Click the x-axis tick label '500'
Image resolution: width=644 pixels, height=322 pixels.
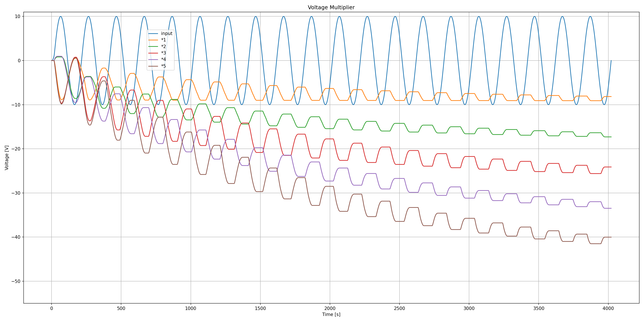coord(121,308)
